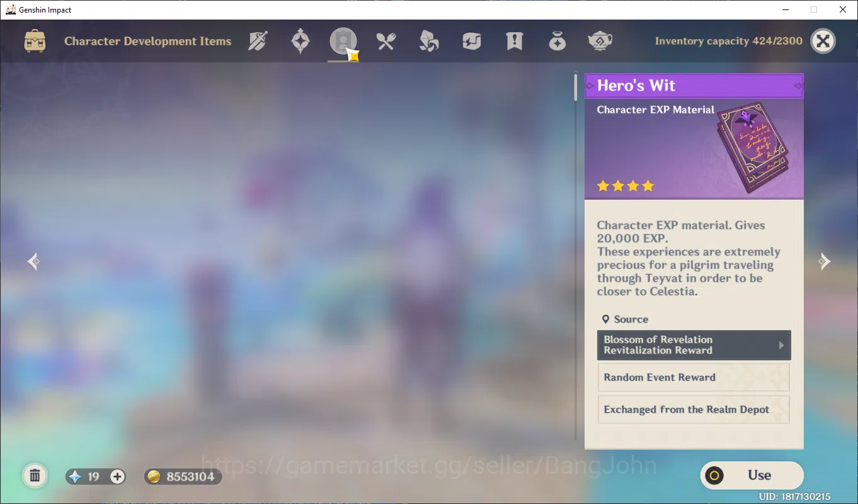The image size is (858, 504).
Task: Click the Mora balance 8553104
Action: point(183,477)
